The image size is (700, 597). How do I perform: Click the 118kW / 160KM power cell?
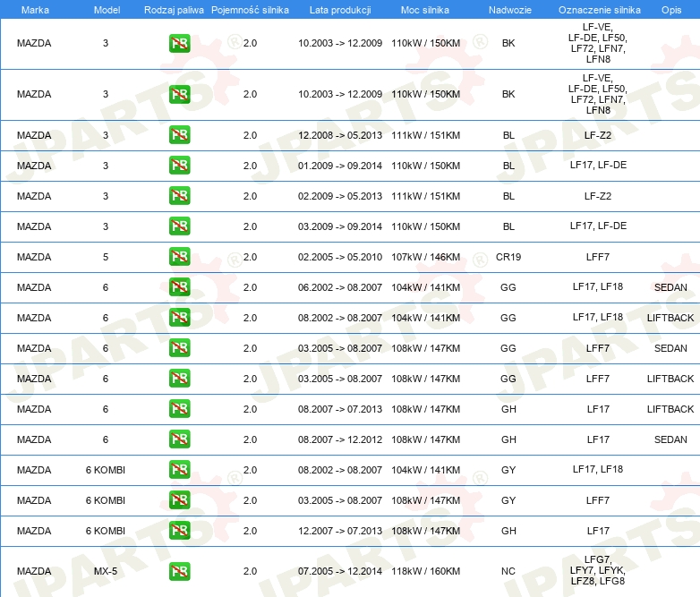point(425,571)
